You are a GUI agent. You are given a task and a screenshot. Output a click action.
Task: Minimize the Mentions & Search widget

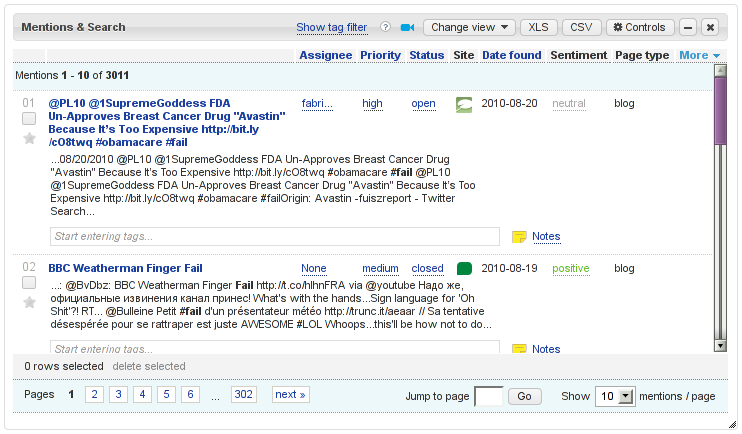[x=688, y=27]
